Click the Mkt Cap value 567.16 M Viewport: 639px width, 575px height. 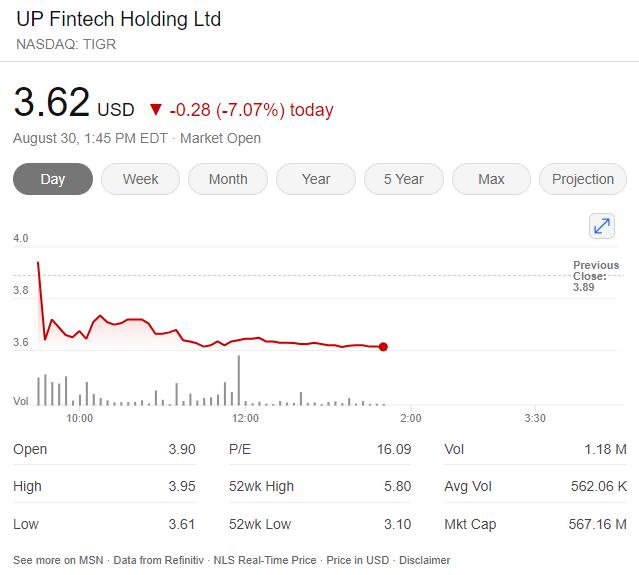coord(598,524)
